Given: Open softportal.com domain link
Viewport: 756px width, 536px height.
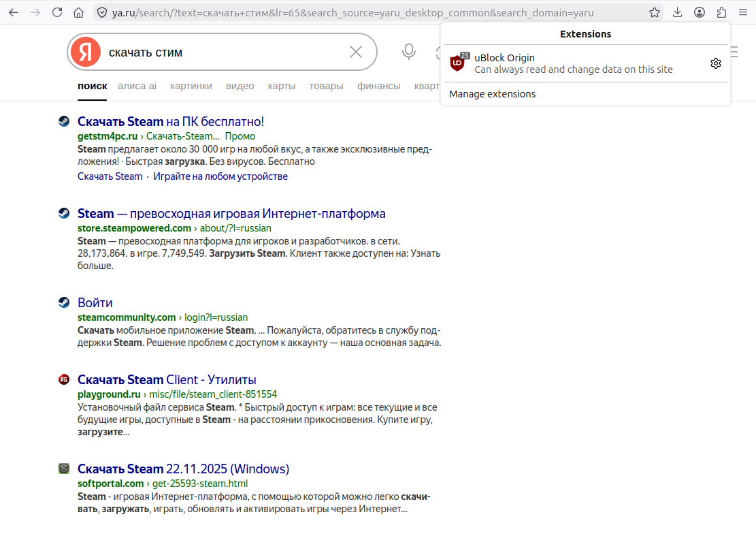Looking at the screenshot, I should 110,484.
